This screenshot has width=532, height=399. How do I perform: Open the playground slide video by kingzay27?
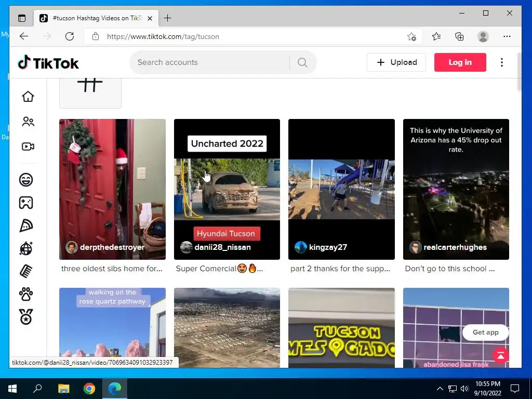point(341,189)
